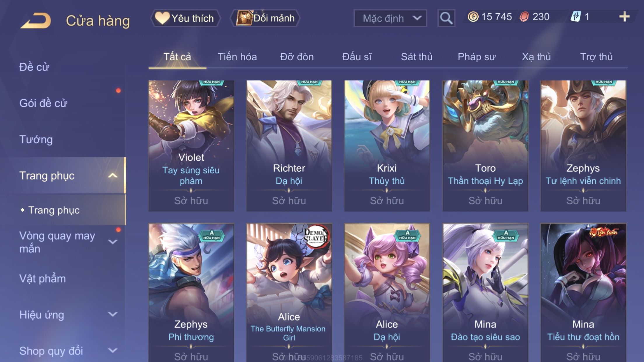Click the golden back arrow icon
The image size is (644, 362).
(x=36, y=20)
